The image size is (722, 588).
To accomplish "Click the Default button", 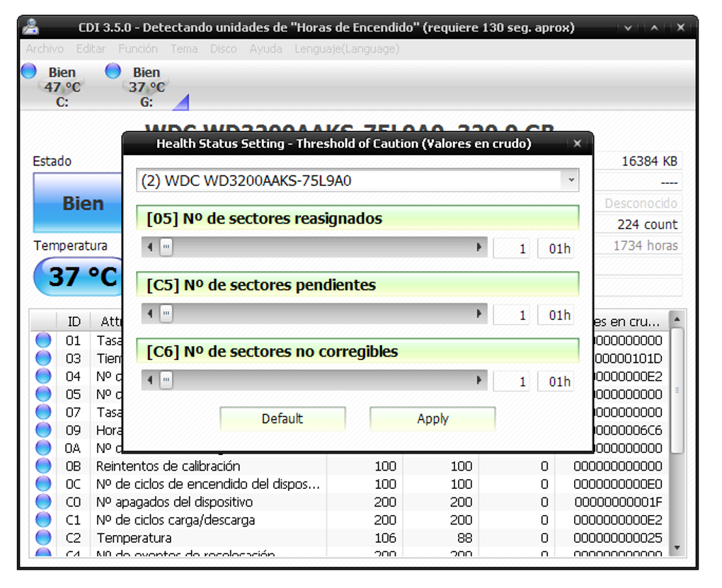I will (282, 419).
